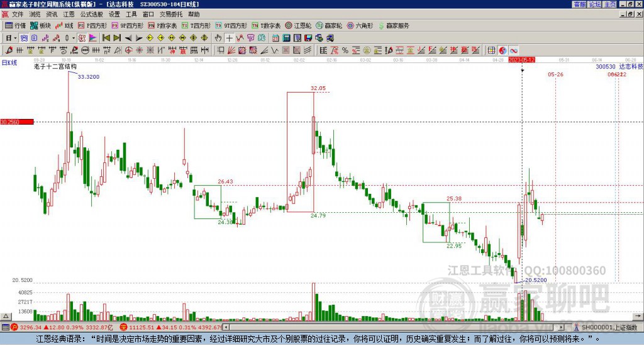This screenshot has height=345, width=644.
Task: Select the fan lines drawing tool
Action: pos(231,50)
